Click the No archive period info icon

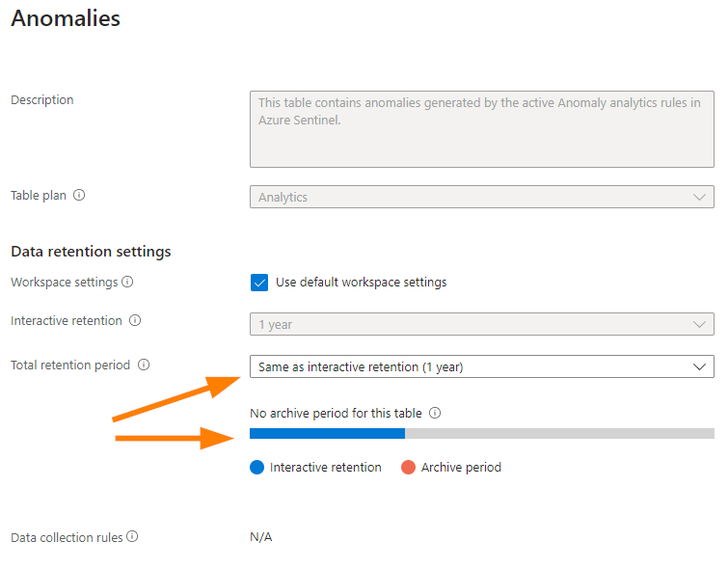(435, 413)
